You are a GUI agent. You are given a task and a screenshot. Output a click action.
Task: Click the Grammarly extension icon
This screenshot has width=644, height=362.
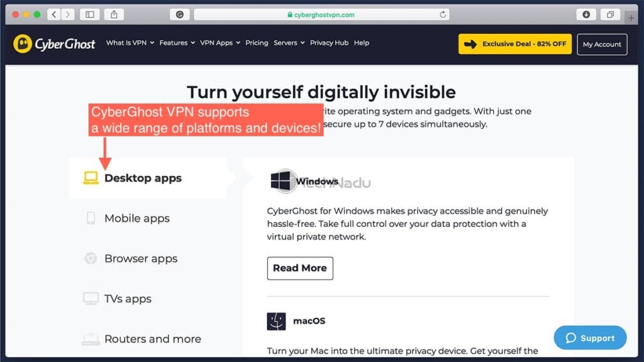[179, 15]
